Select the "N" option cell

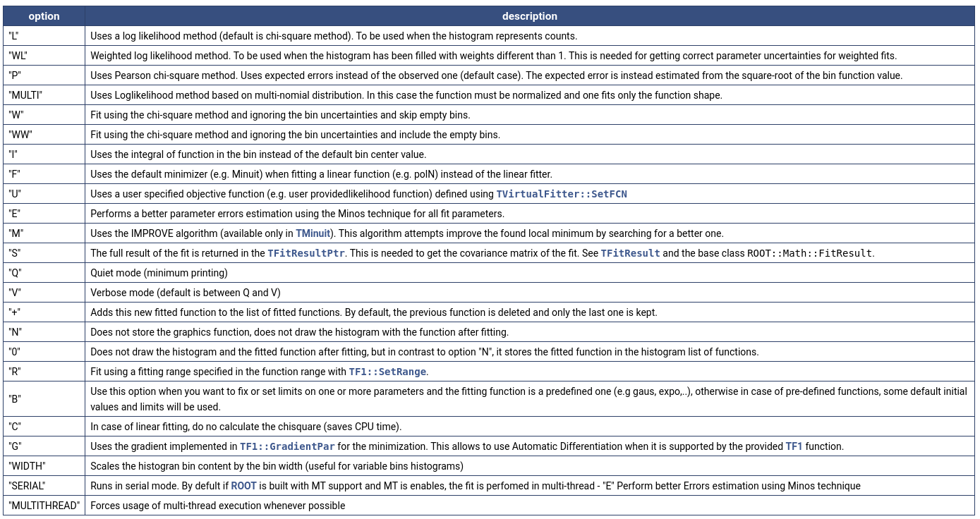click(x=44, y=332)
